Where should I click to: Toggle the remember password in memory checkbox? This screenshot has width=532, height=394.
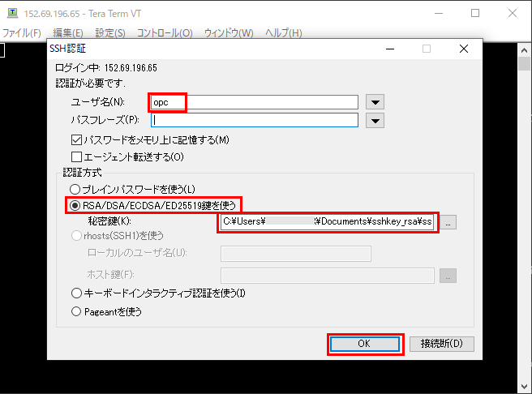[78, 140]
